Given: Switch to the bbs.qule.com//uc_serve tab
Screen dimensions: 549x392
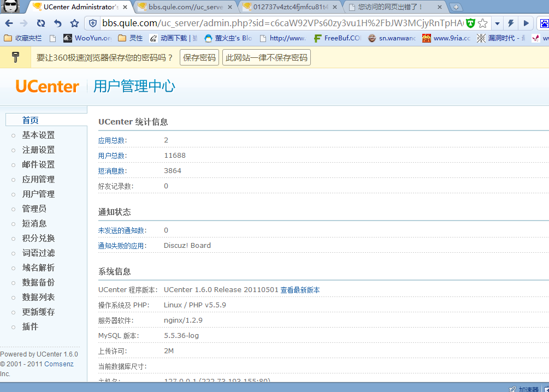Looking at the screenshot, I should [185, 7].
